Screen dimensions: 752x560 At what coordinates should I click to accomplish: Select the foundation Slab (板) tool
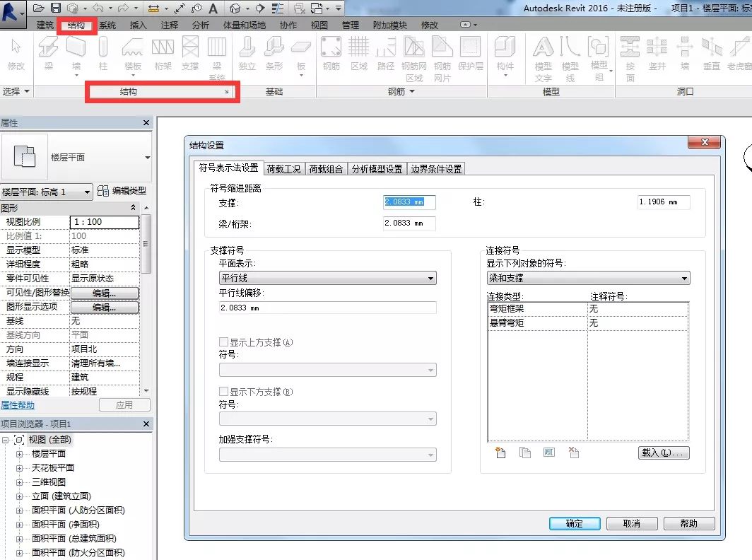300,54
